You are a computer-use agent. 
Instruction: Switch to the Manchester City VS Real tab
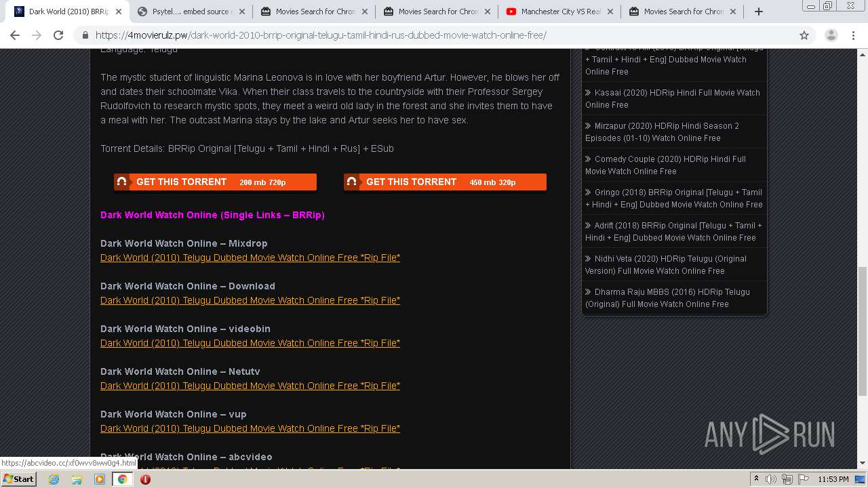[x=561, y=12]
